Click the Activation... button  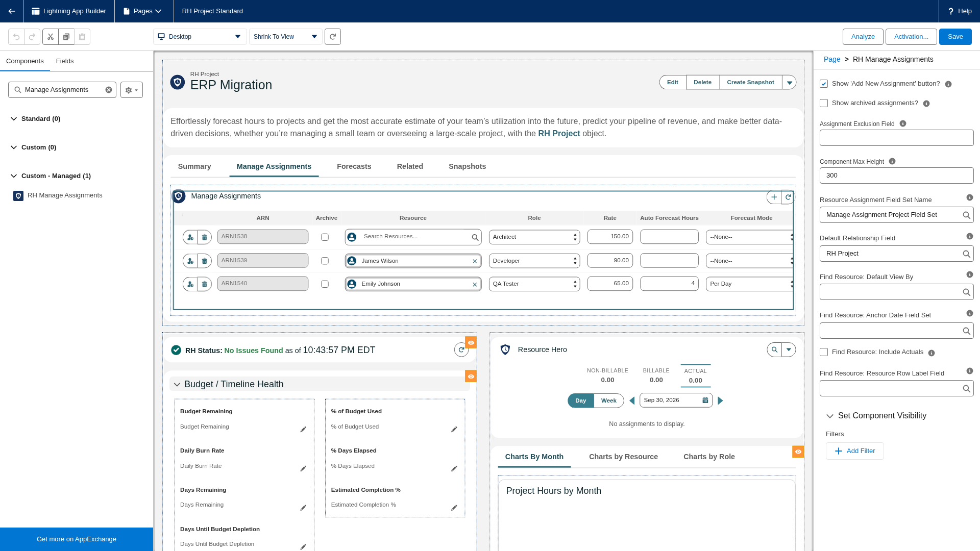click(x=911, y=37)
